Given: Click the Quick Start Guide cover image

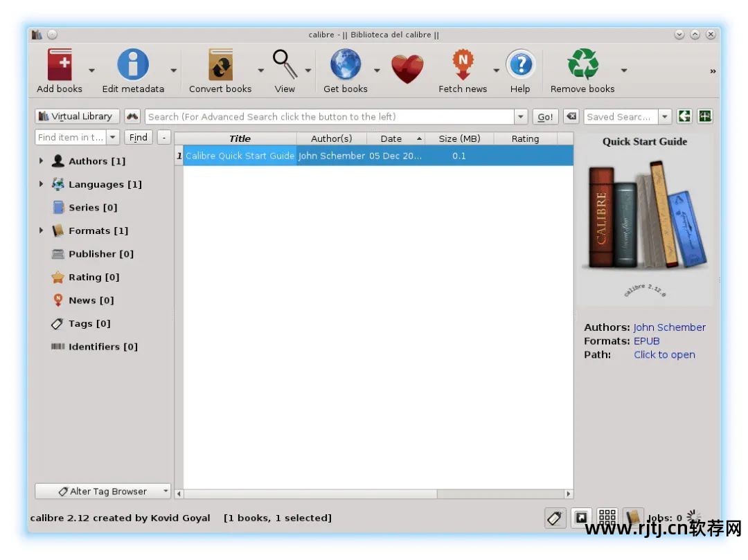Looking at the screenshot, I should 645,218.
